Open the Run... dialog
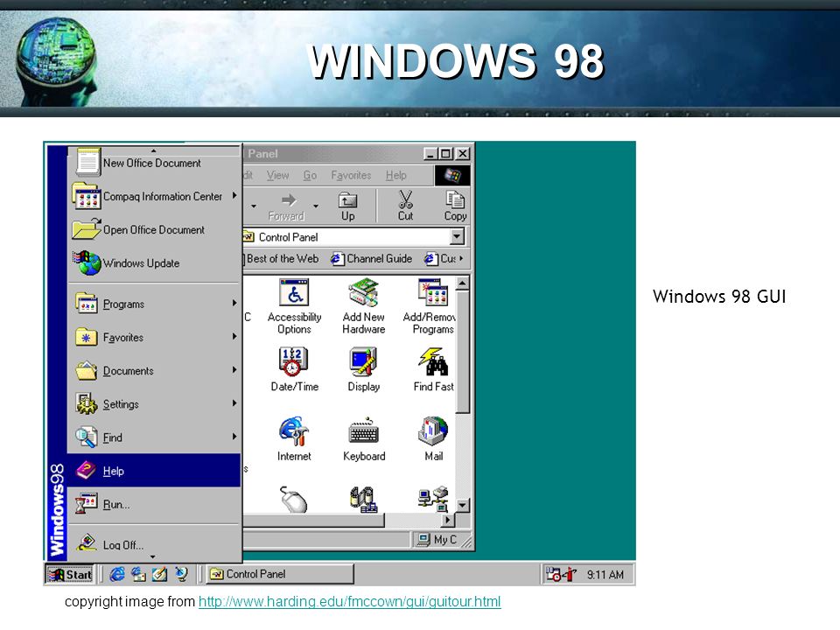840x630 pixels. click(154, 504)
